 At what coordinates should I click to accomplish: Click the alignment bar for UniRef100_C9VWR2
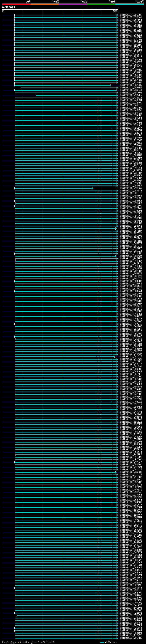point(69,88)
